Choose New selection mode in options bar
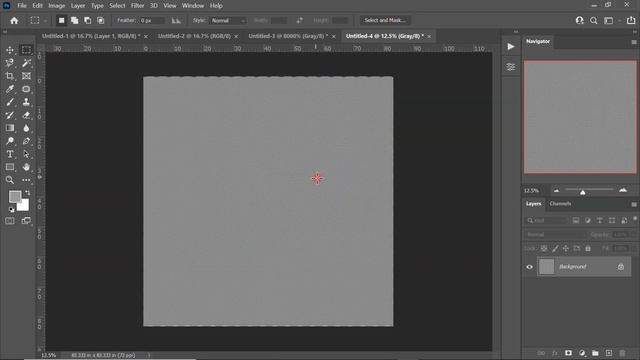Viewport: 640px width, 360px height. click(x=61, y=20)
